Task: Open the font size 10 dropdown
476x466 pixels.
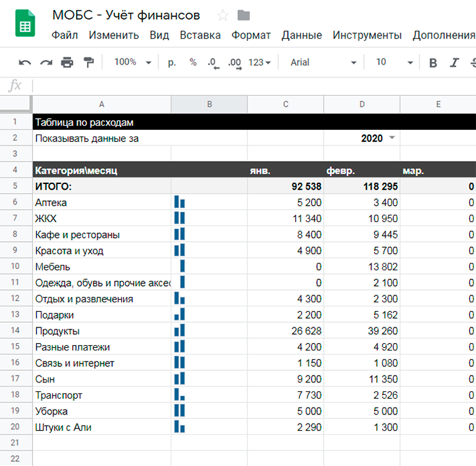Action: coord(394,62)
